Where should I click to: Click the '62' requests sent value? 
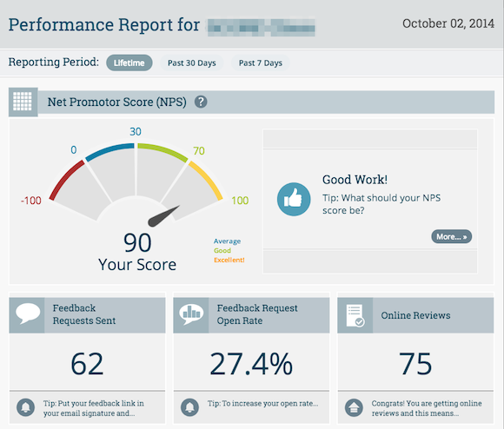(x=87, y=364)
